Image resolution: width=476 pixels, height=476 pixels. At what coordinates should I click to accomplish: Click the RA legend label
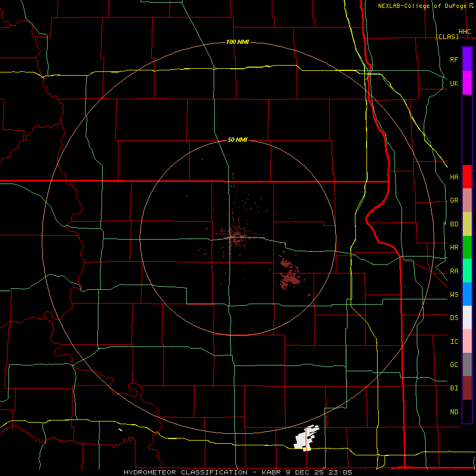click(454, 271)
